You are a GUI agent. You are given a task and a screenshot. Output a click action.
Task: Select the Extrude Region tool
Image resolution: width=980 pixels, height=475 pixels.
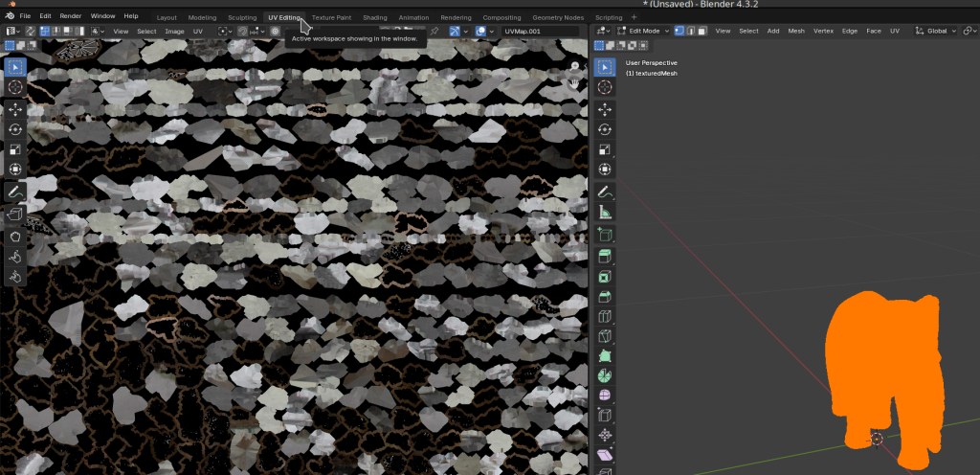pos(605,257)
